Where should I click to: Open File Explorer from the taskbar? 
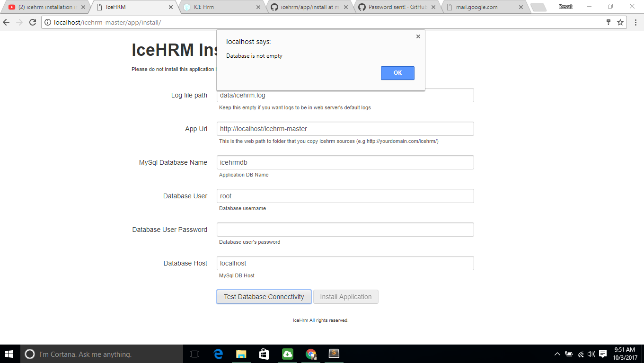[241, 354]
